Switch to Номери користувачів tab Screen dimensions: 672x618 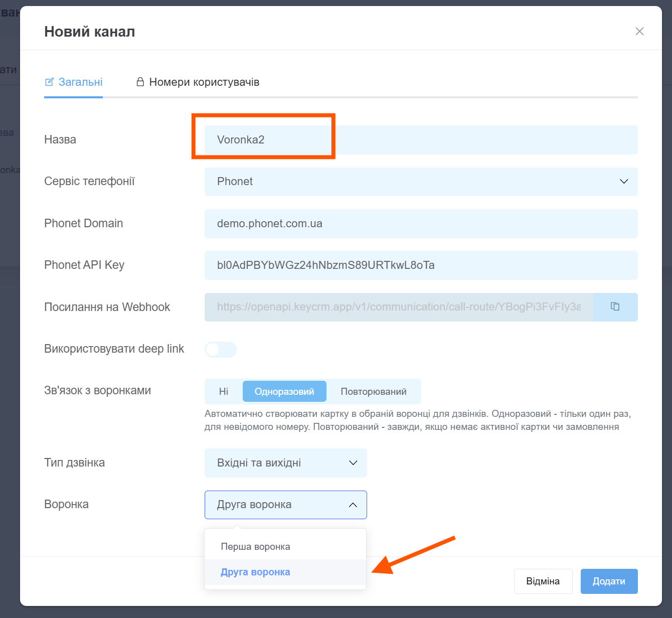click(204, 82)
